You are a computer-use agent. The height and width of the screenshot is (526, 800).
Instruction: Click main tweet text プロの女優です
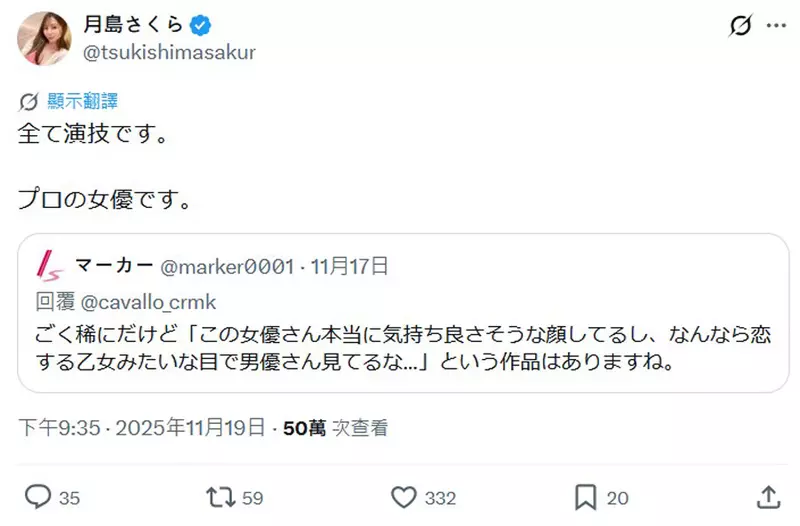[104, 197]
